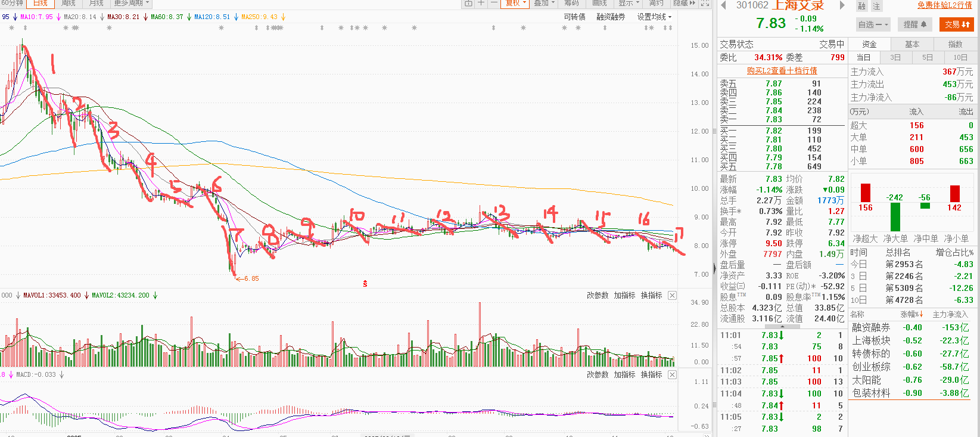The image size is (980, 437).
Task: Click the 融 margin trading badge
Action: pos(862,6)
